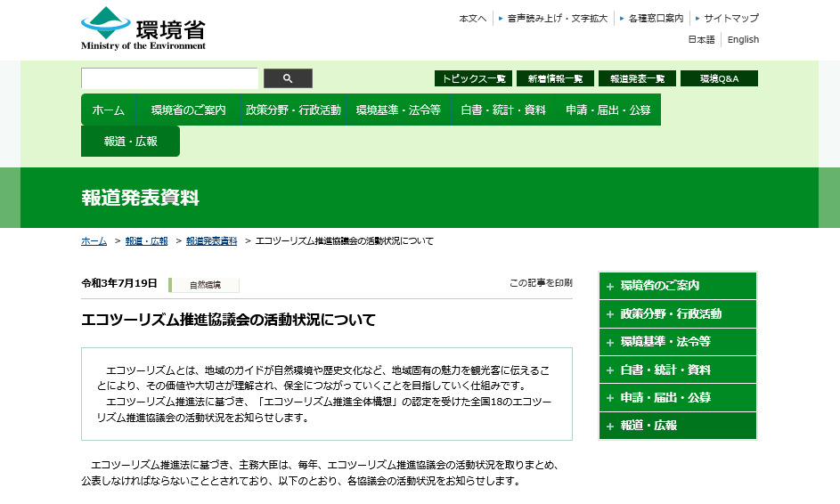The height and width of the screenshot is (504, 840).
Task: Click the magnifier search button
Action: pyautogui.click(x=288, y=78)
